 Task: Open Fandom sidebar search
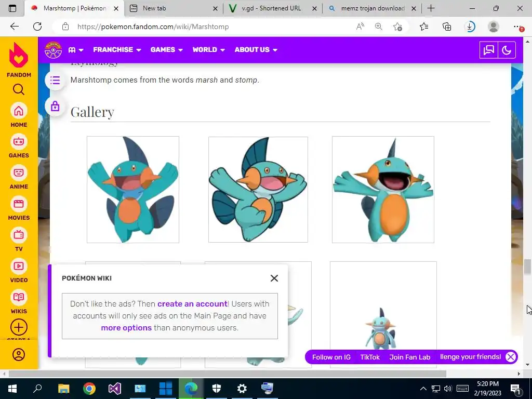pyautogui.click(x=19, y=89)
